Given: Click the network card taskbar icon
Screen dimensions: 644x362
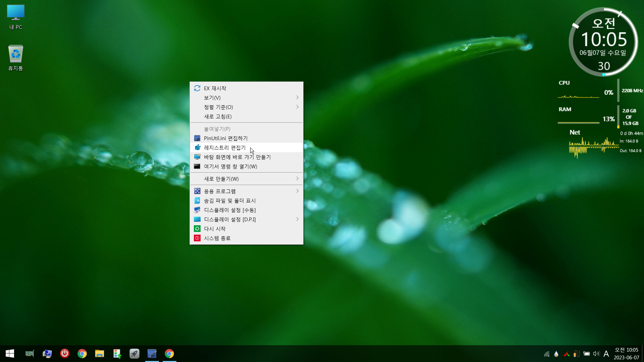Looking at the screenshot, I should [30, 354].
